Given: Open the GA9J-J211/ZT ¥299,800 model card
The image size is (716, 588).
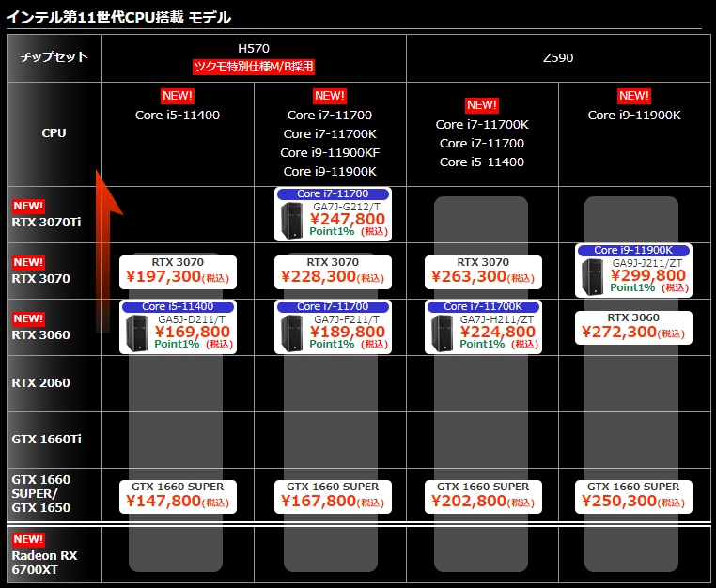Looking at the screenshot, I should (x=633, y=271).
